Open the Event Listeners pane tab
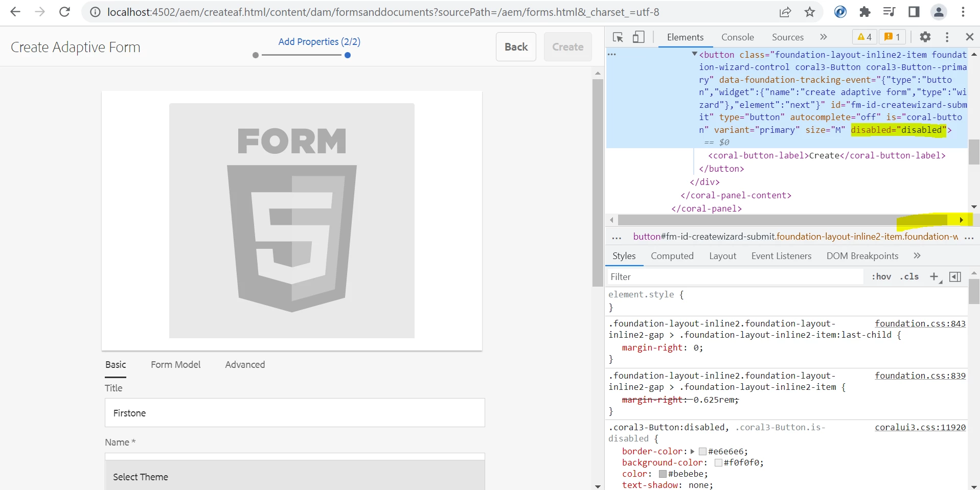The height and width of the screenshot is (490, 980). [782, 256]
